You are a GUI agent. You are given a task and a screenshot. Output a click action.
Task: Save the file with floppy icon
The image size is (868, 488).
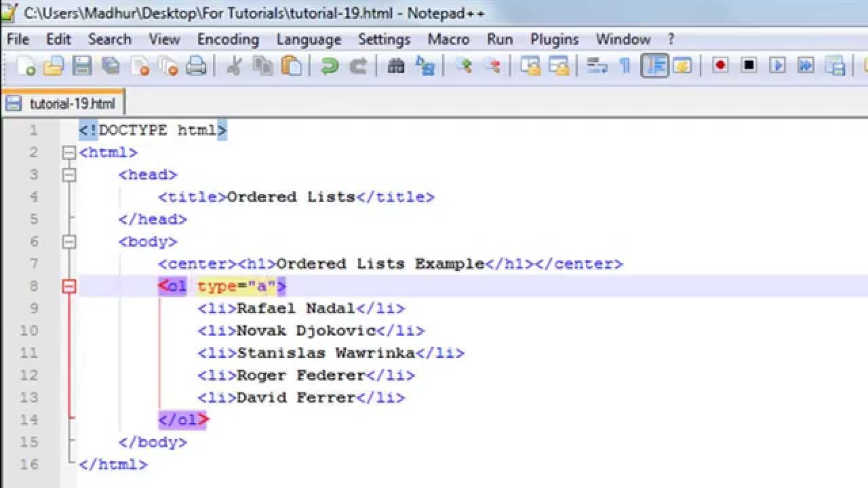pyautogui.click(x=82, y=66)
